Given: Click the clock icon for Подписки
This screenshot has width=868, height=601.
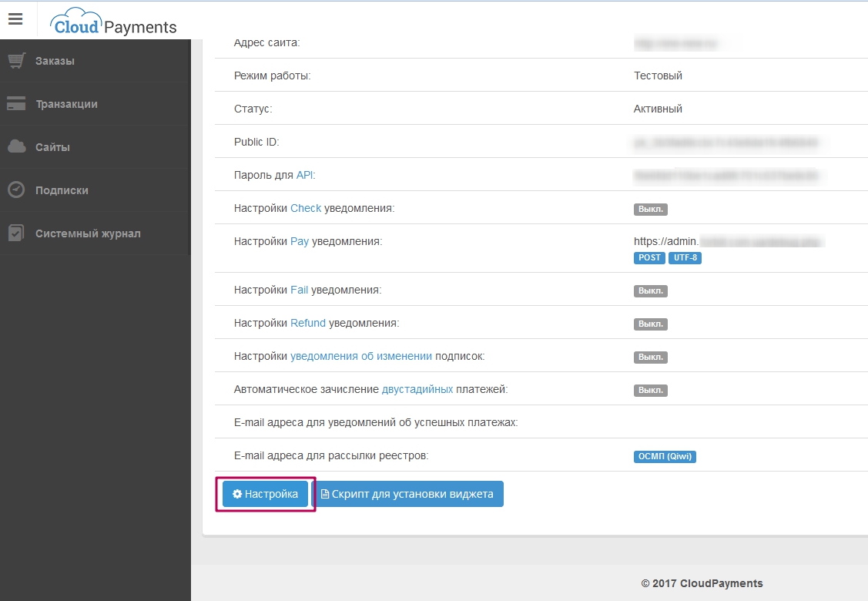Looking at the screenshot, I should [x=16, y=190].
